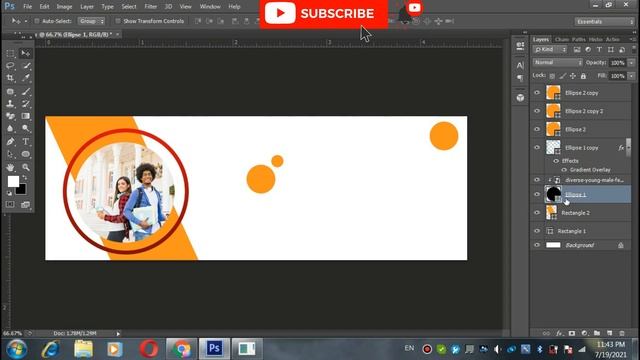640x360 pixels.
Task: Lock all with the padlock icon
Action: tap(583, 76)
